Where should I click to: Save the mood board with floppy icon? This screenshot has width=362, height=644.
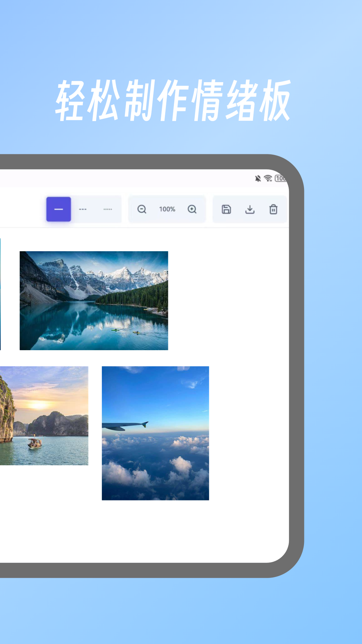(x=226, y=209)
